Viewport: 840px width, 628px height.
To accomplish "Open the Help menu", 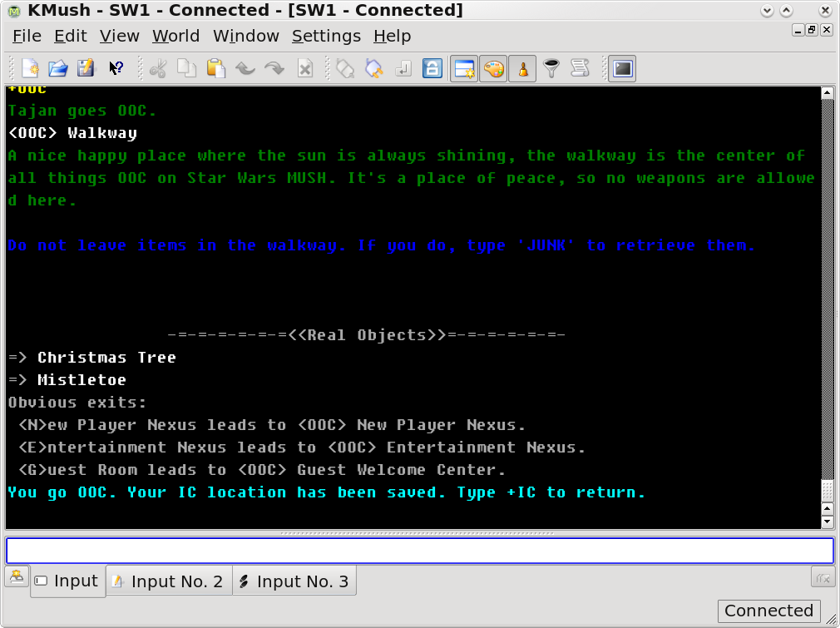I will (x=393, y=36).
